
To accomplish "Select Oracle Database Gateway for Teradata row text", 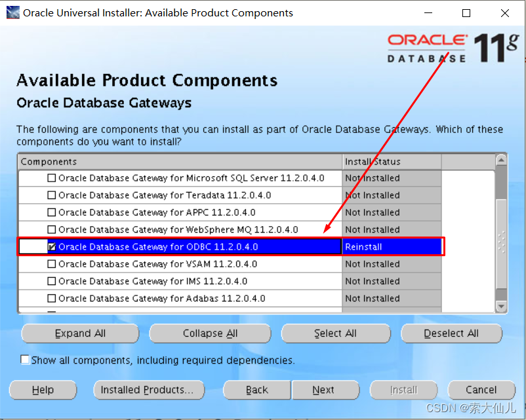I will [x=165, y=195].
